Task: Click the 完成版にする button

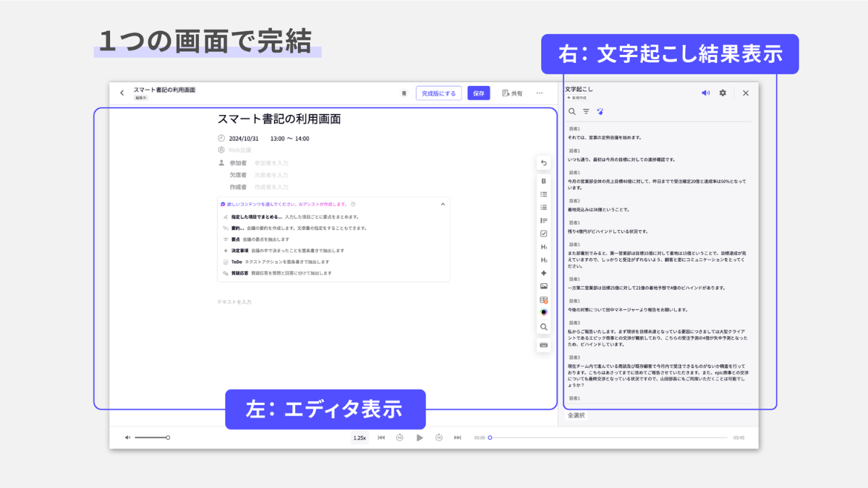Action: click(438, 93)
